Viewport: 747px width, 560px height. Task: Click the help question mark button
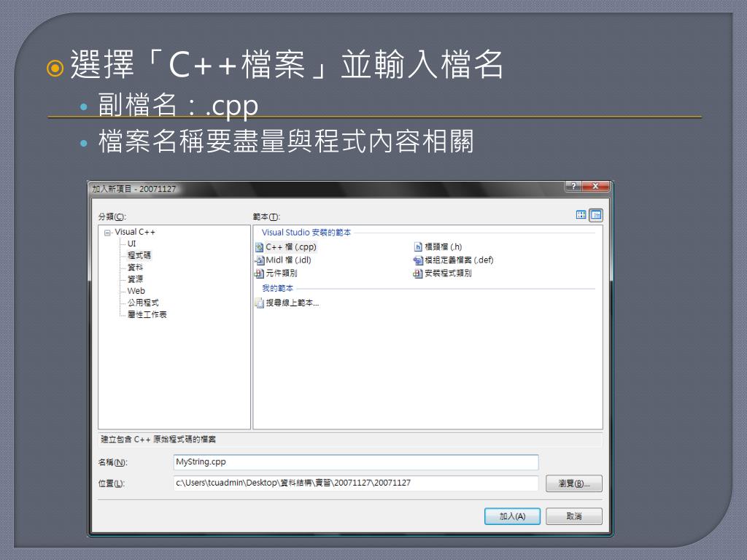[x=573, y=186]
